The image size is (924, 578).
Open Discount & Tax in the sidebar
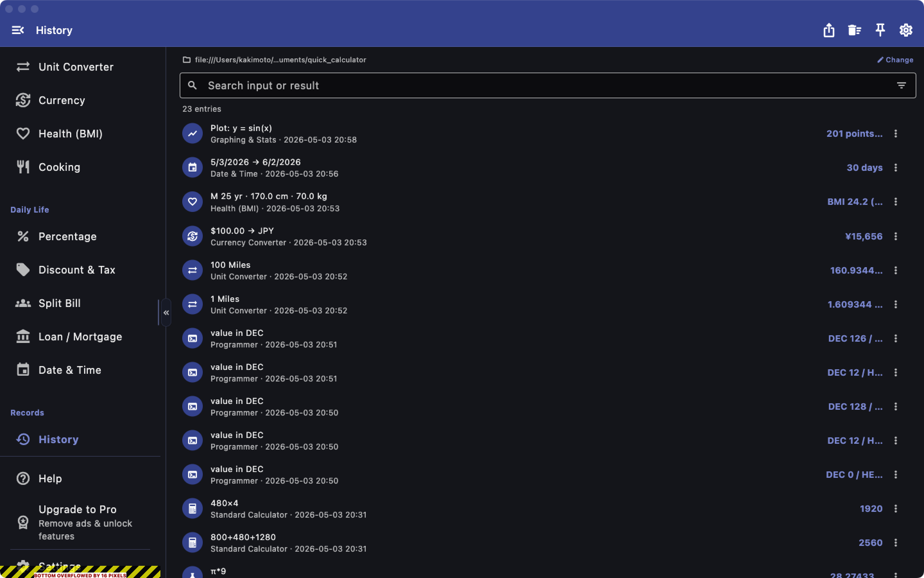80,270
